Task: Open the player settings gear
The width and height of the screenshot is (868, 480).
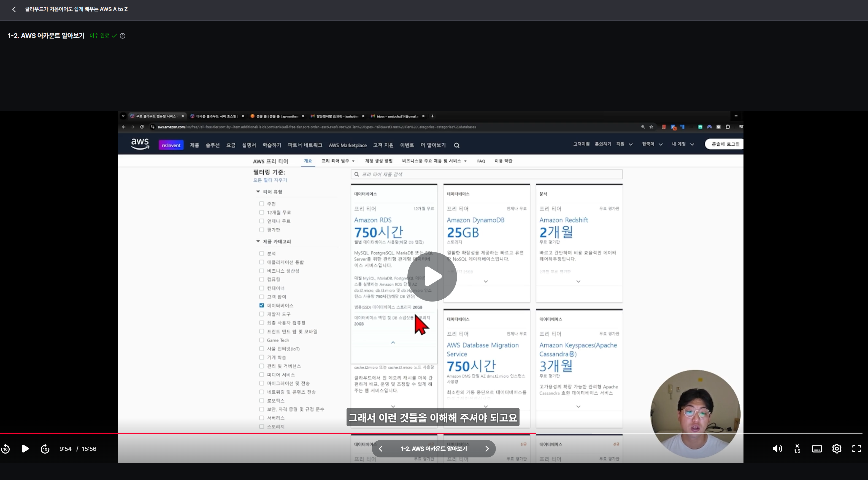Action: tap(837, 449)
